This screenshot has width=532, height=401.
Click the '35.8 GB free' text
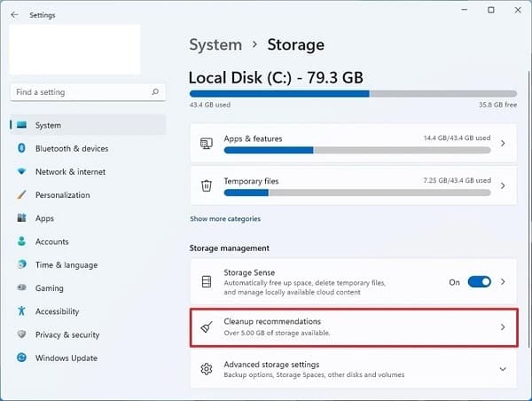tap(497, 105)
